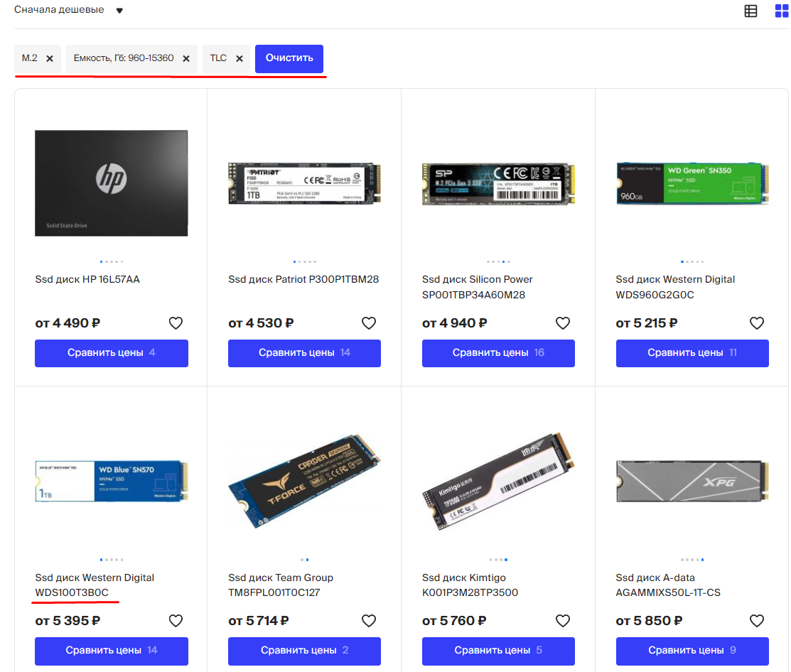This screenshot has width=791, height=672.
Task: Click the price 'от 4 490 ₽'
Action: pos(68,323)
